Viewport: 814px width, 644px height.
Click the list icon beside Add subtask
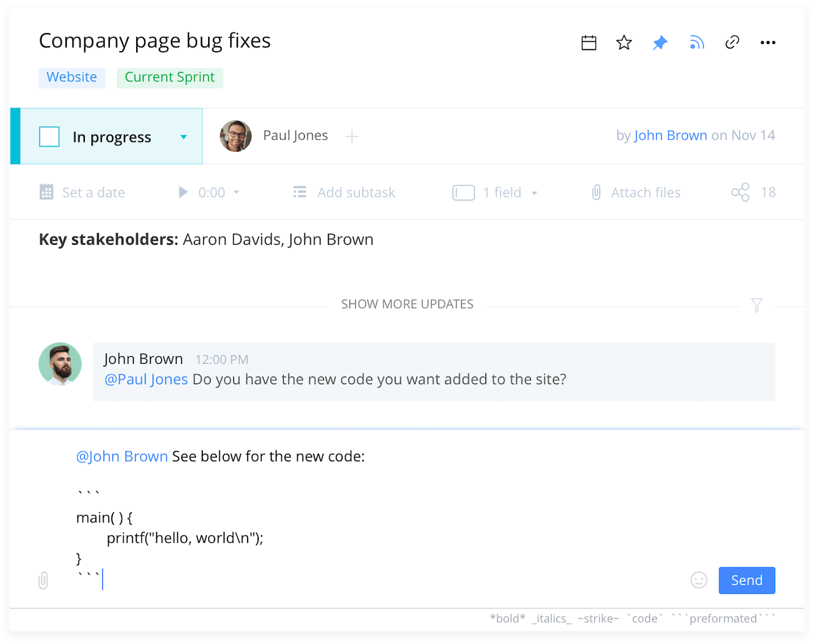tap(300, 192)
